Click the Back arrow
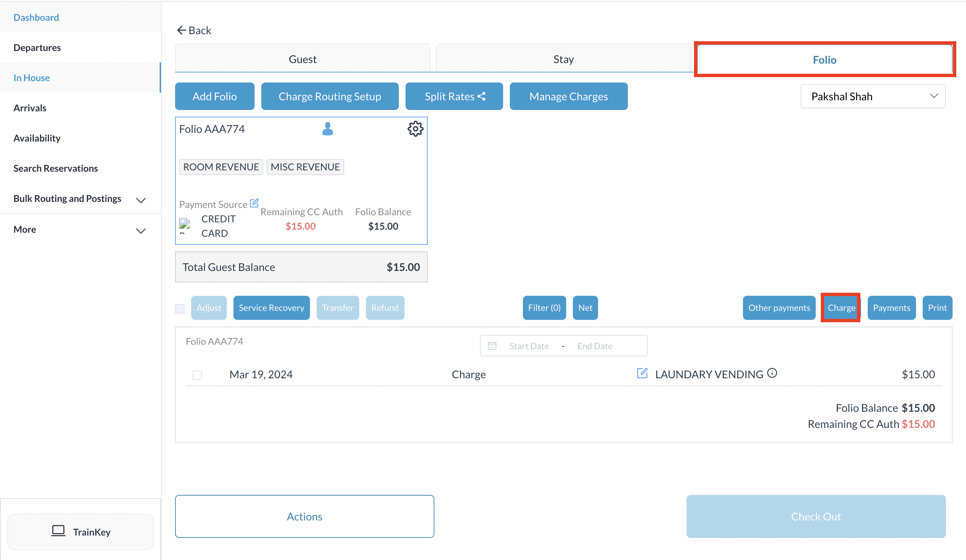Image resolution: width=966 pixels, height=560 pixels. click(x=181, y=30)
